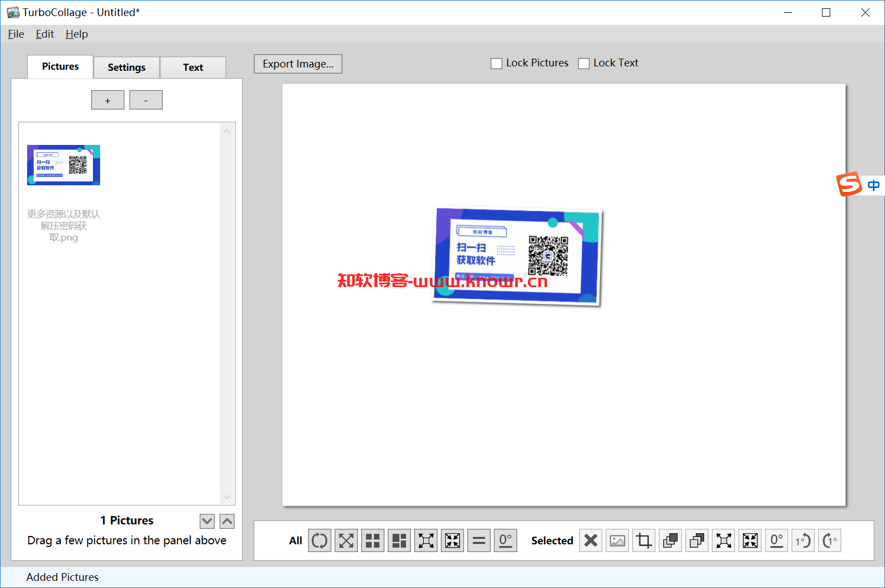Reset selected picture rotation to 0°
Viewport: 885px width, 588px height.
click(777, 540)
